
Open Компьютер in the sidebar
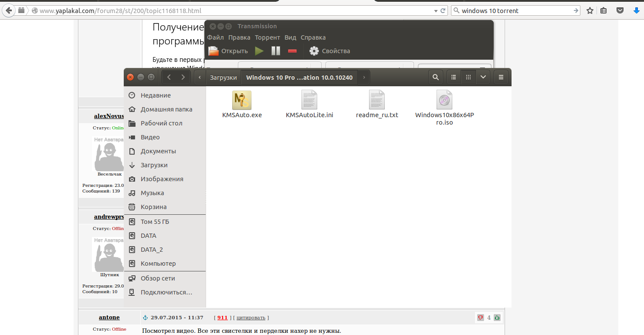[x=165, y=264]
